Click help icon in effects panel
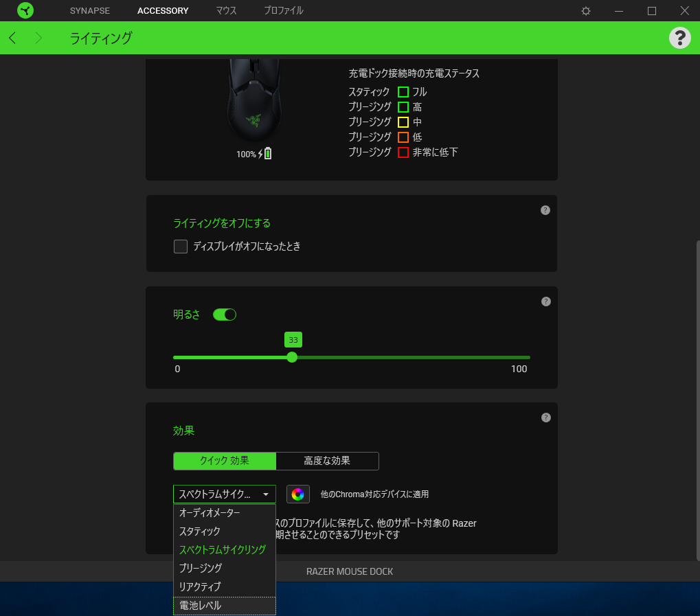This screenshot has width=700, height=616. coord(545,418)
